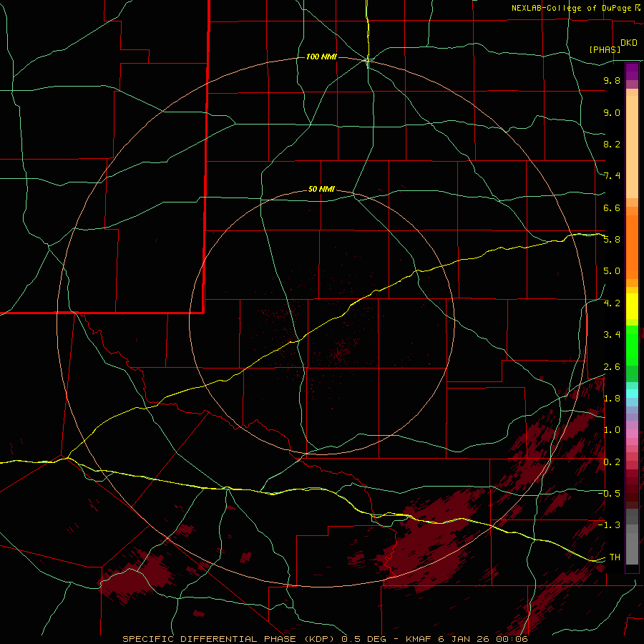Click the 4.2 color scale value
The width and height of the screenshot is (644, 644).
612,303
